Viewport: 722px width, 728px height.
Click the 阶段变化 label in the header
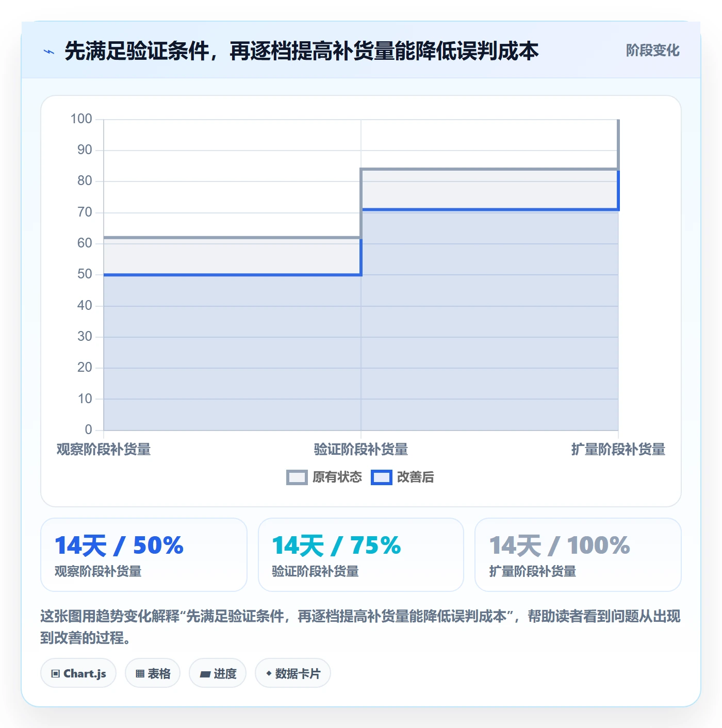click(x=652, y=51)
